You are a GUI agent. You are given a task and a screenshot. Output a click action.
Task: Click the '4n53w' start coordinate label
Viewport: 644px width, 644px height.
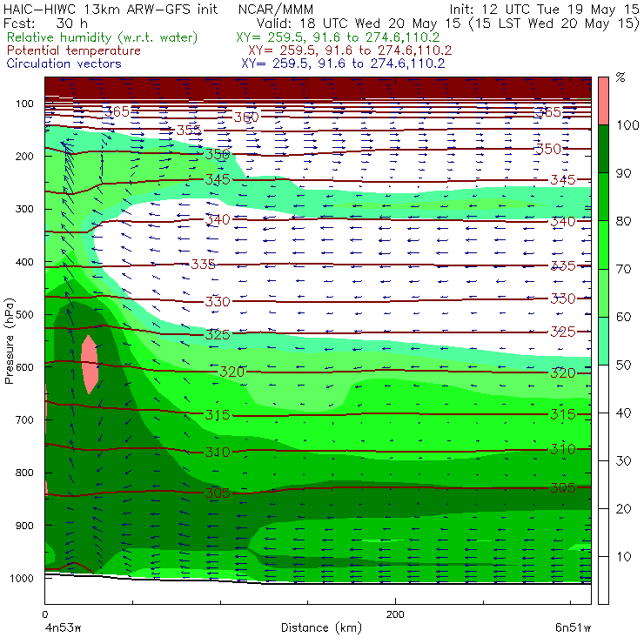click(64, 628)
